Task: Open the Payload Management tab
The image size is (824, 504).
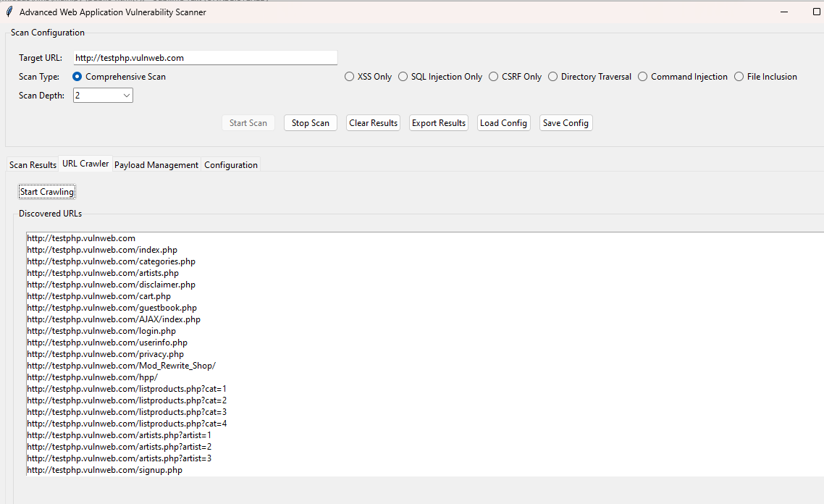Action: point(156,165)
